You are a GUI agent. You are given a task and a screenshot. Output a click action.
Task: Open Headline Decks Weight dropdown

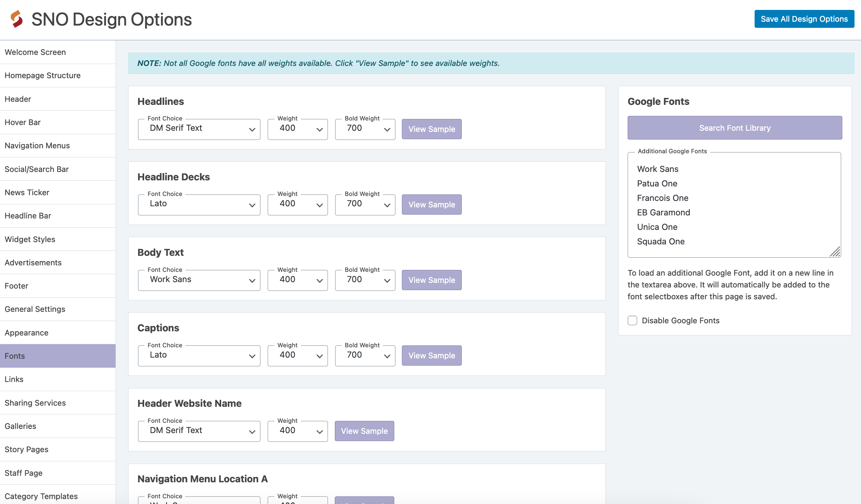tap(298, 205)
